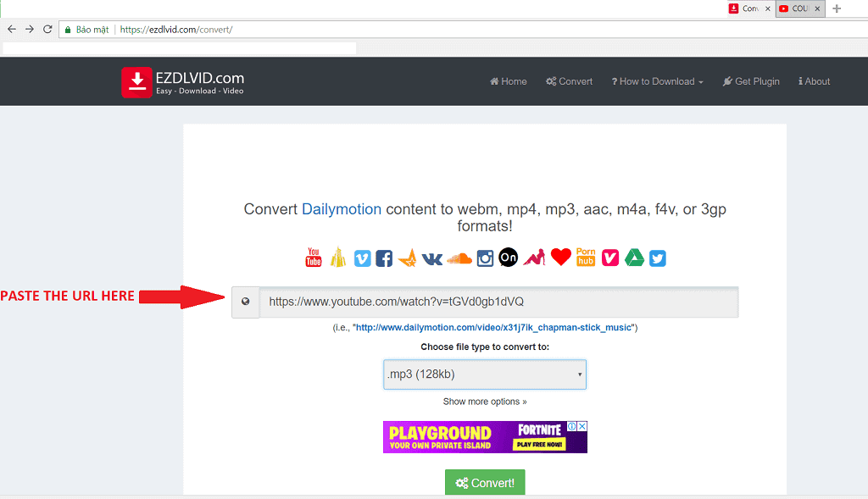Go to Home in the navigation bar
Screen dimensions: 868x499
[509, 81]
